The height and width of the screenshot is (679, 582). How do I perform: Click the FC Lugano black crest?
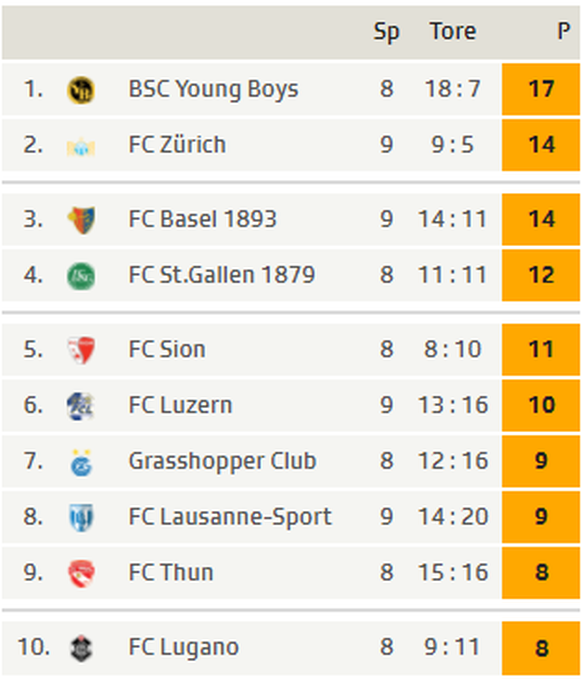(81, 648)
